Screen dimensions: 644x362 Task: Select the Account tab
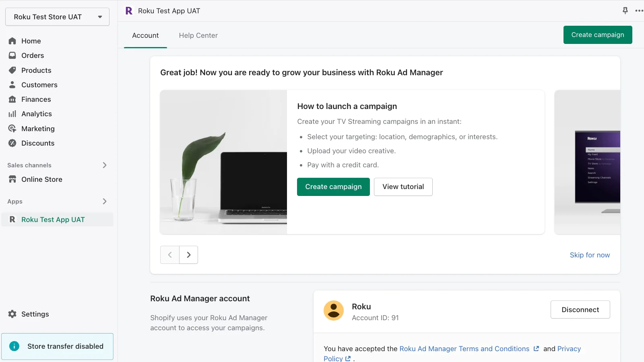(x=145, y=35)
